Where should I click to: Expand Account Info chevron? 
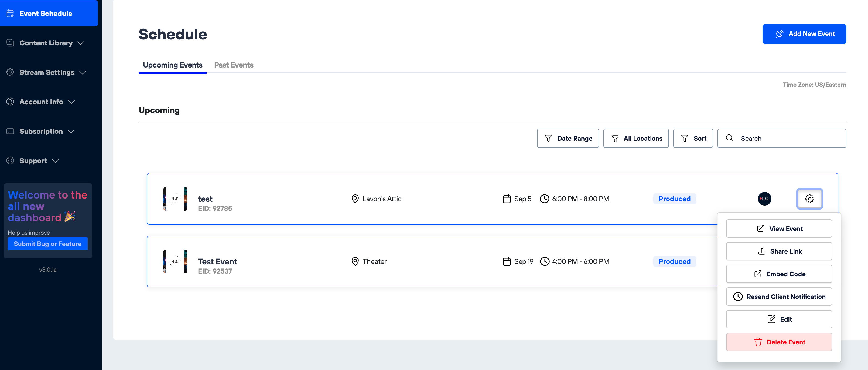71,102
